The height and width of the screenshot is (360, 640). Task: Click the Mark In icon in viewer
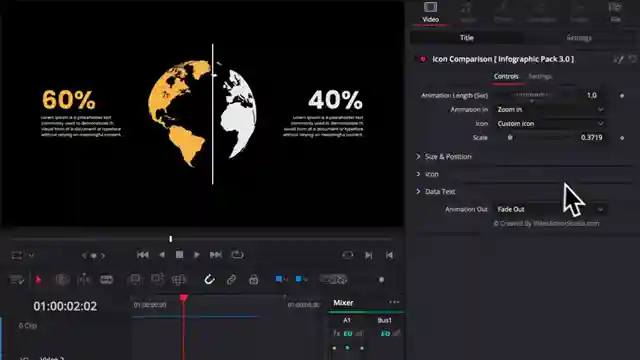(x=369, y=255)
